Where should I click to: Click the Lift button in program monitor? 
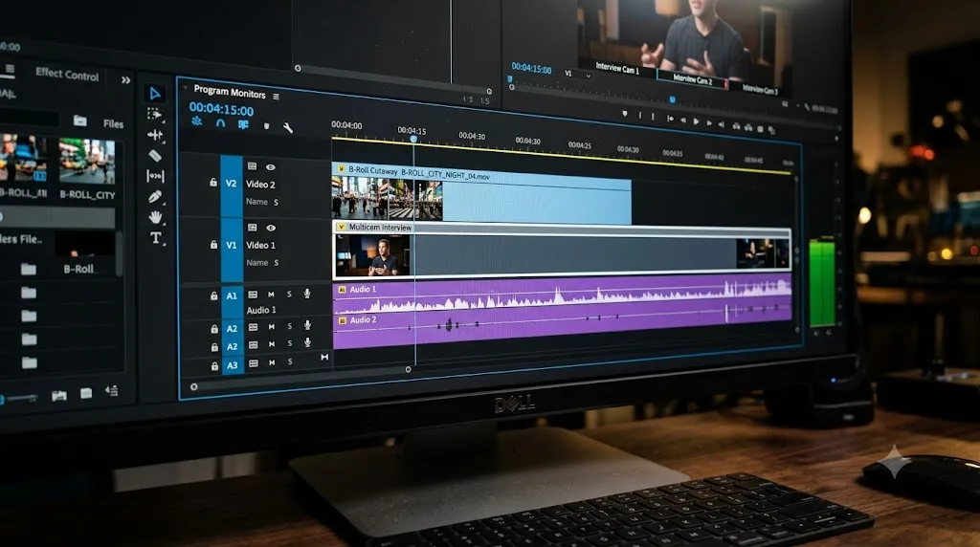click(x=736, y=126)
